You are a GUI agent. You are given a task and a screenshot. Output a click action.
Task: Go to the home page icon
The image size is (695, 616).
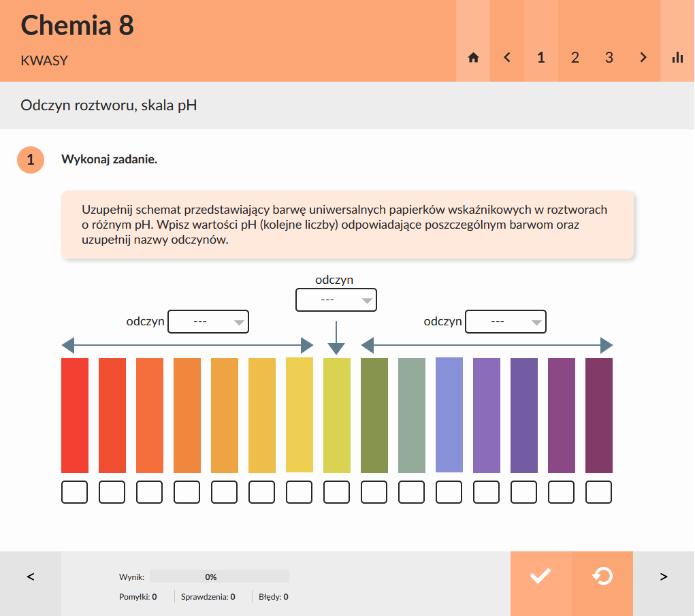(473, 58)
